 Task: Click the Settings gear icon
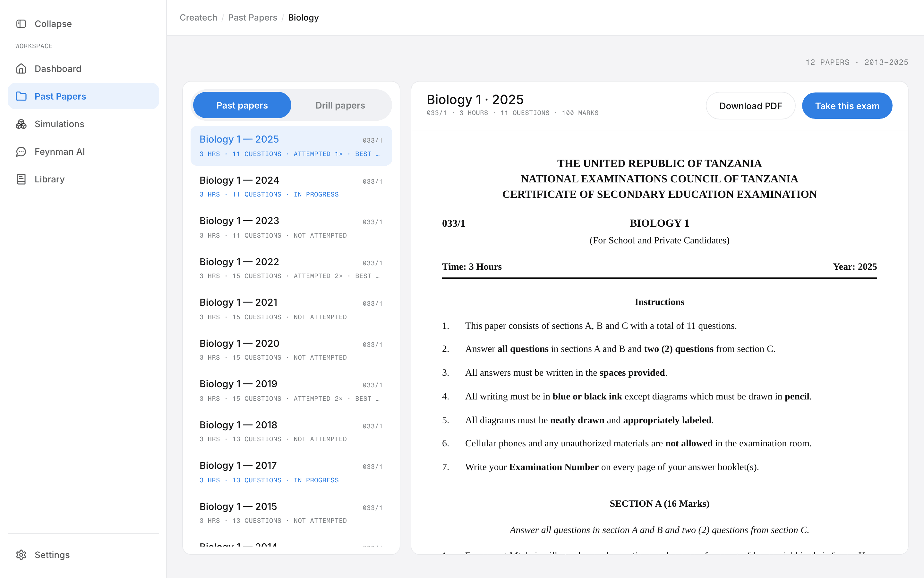(21, 555)
